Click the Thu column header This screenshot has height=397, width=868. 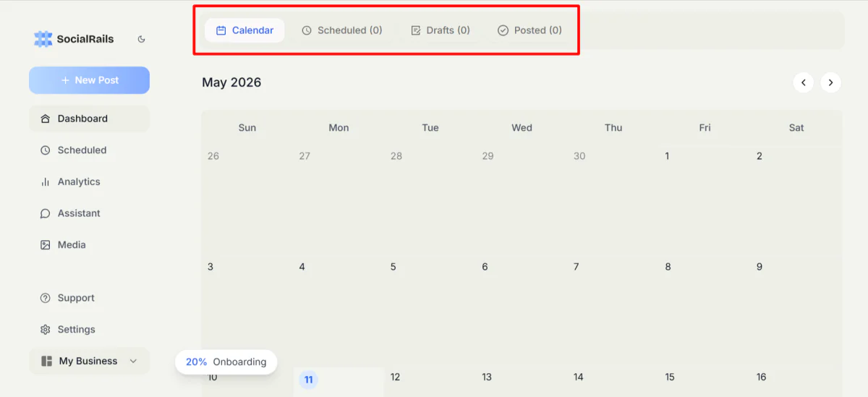(x=613, y=128)
